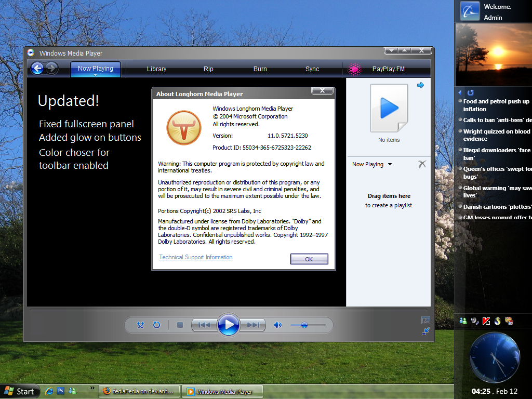Open headline 'Wright quizzed on blood evidence'
The image size is (532, 399).
[x=496, y=135]
